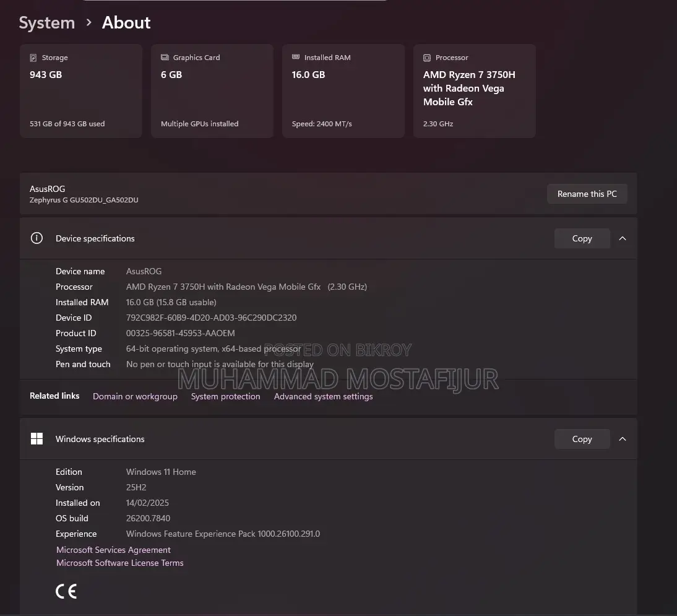Click the Product ID value 00325-96581-45953-AAOEM
Viewport: 677px width, 616px height.
181,333
